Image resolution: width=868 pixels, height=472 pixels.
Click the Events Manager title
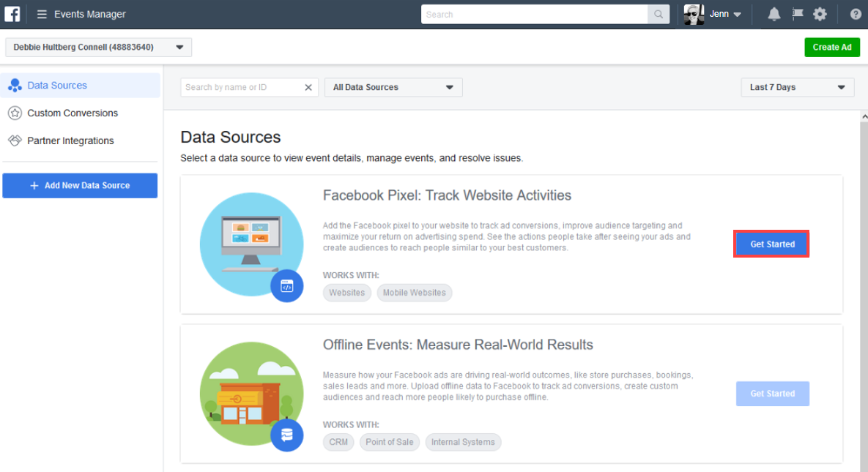click(x=89, y=15)
